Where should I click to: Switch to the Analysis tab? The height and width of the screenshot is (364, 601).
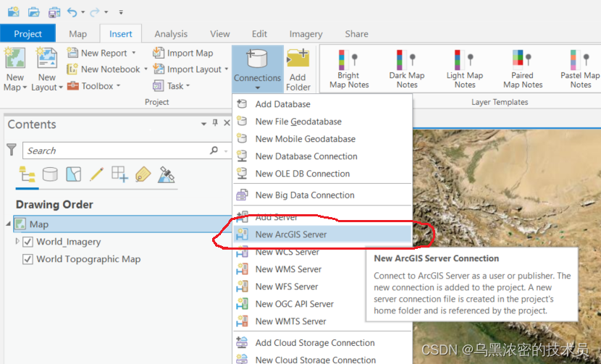[x=171, y=34]
